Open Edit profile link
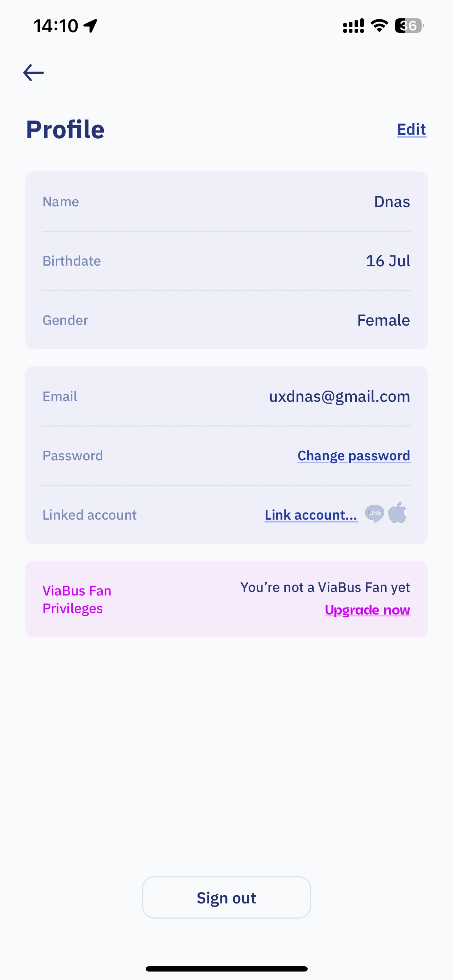 point(411,129)
